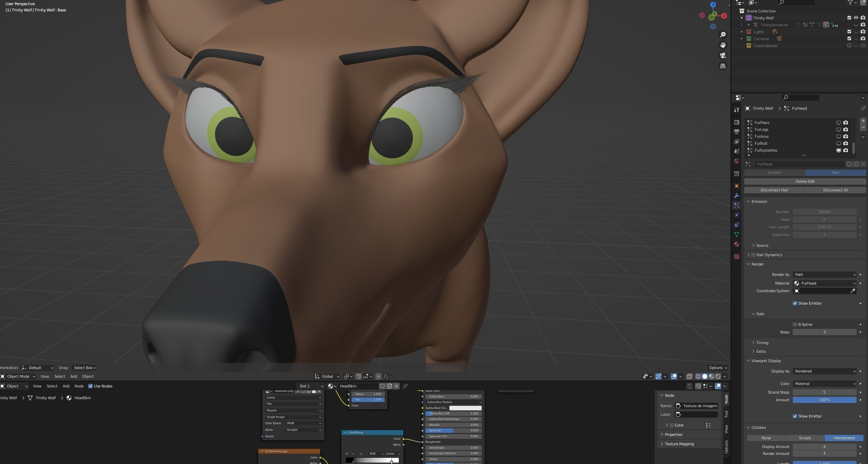This screenshot has width=868, height=464.
Task: Click the Disconnect Hair button
Action: tap(774, 190)
